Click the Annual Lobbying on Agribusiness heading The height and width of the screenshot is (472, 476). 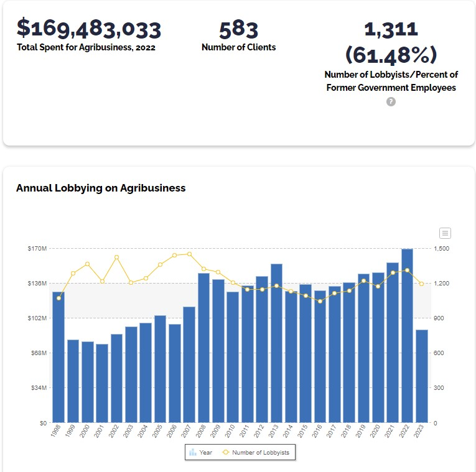[x=101, y=188]
